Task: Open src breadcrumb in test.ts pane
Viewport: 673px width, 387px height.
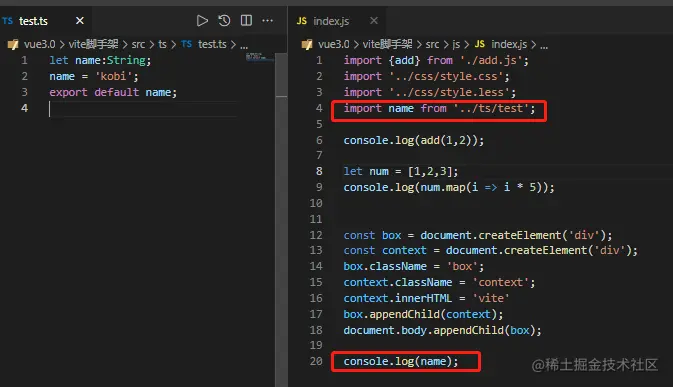Action: pos(138,44)
